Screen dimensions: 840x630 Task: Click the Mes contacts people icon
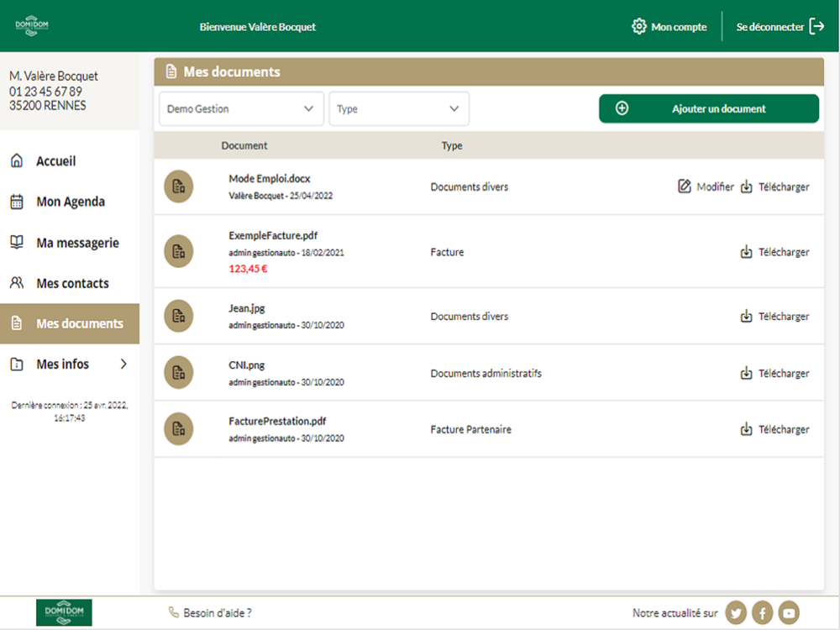click(x=17, y=283)
